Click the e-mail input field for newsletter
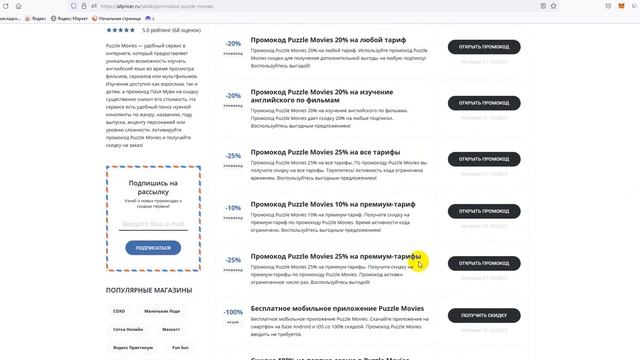This screenshot has width=640, height=360. pyautogui.click(x=153, y=224)
